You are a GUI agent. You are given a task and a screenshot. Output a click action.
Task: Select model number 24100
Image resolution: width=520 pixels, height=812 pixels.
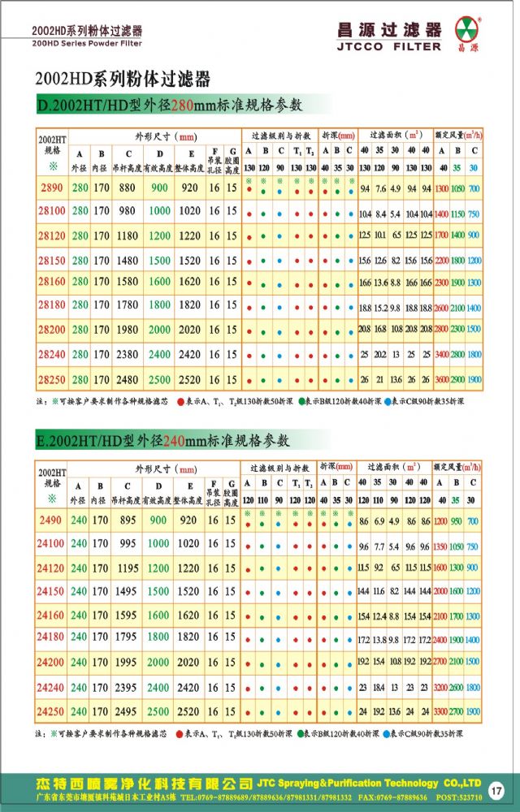(x=50, y=543)
